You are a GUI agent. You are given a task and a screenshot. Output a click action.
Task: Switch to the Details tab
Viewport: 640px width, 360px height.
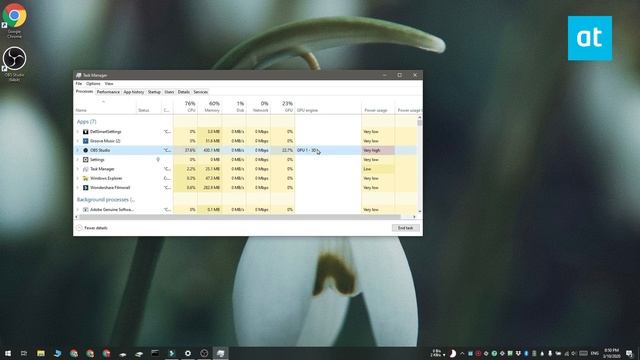tap(184, 92)
